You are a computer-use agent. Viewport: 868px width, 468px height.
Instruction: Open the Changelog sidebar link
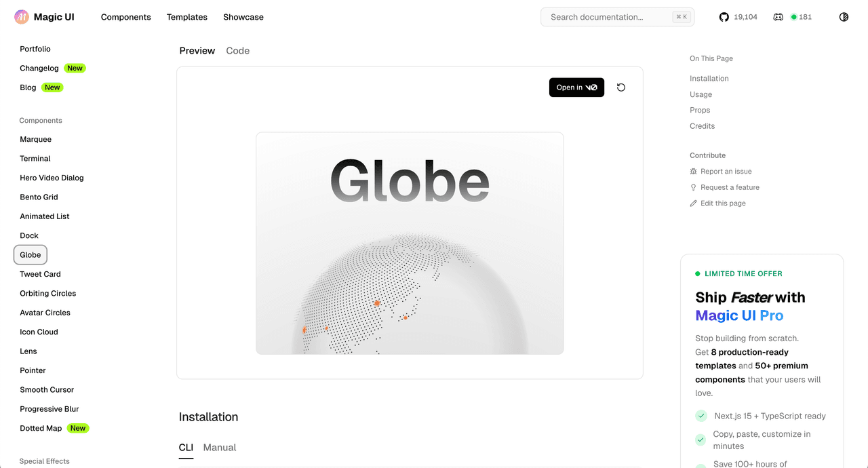click(x=39, y=69)
